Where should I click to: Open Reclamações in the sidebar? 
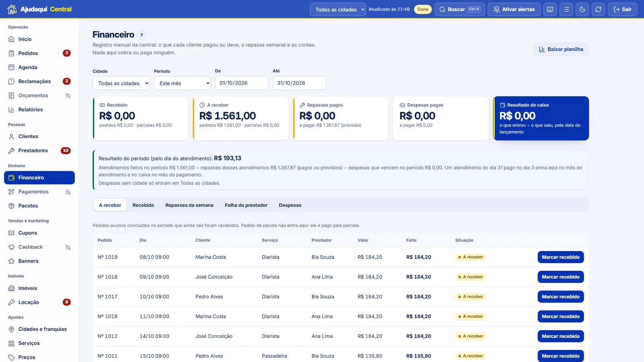(39, 81)
